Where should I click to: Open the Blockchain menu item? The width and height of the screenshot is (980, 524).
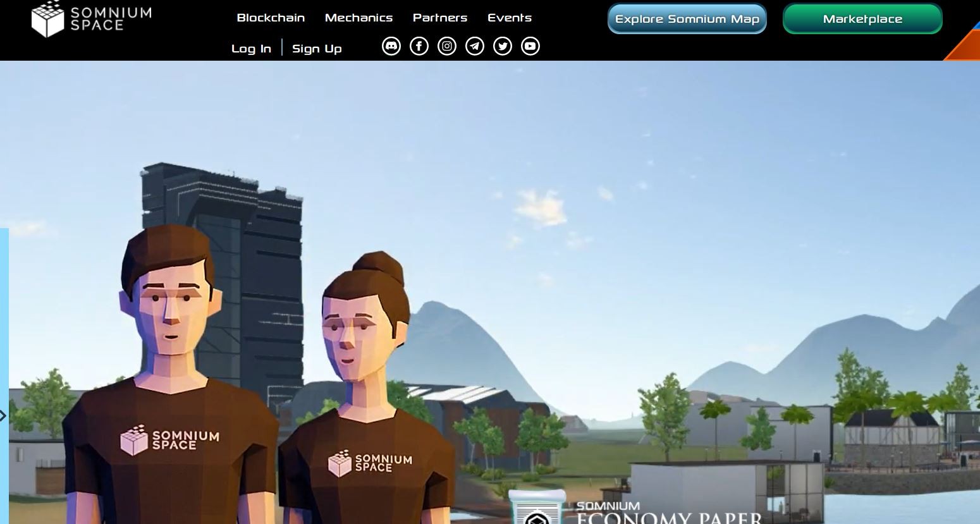pos(271,18)
